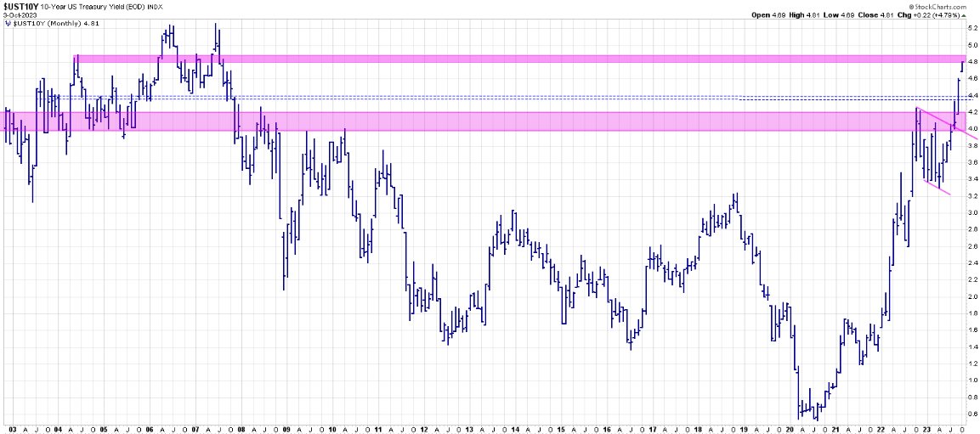Click the 03 year label on the x-axis
This screenshot has height=434, width=980.
click(13, 429)
